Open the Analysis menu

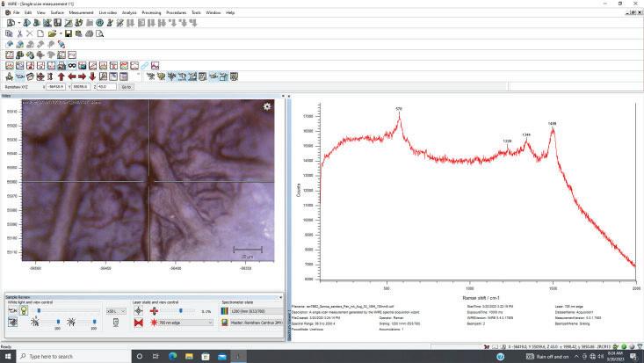[x=129, y=12]
